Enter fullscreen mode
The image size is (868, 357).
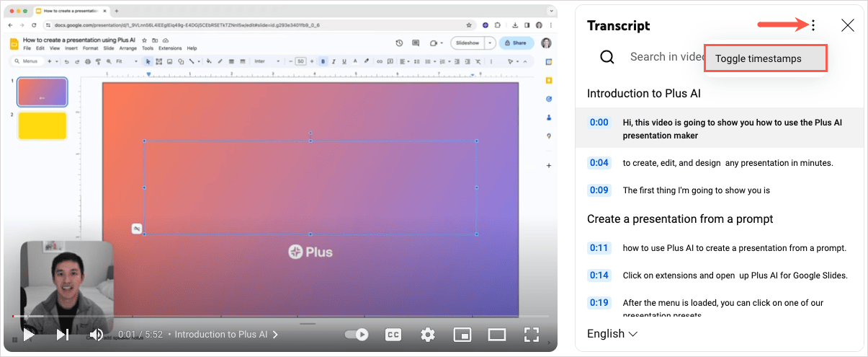coord(531,335)
